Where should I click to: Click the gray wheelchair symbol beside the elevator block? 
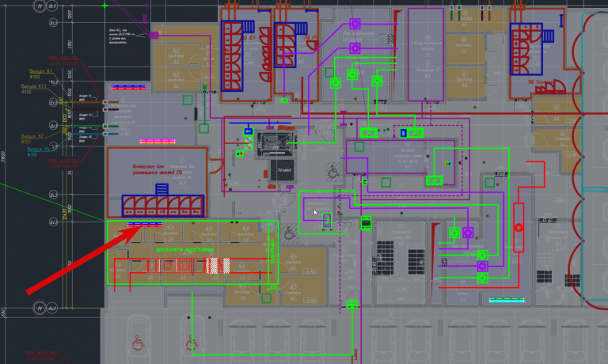point(333,171)
